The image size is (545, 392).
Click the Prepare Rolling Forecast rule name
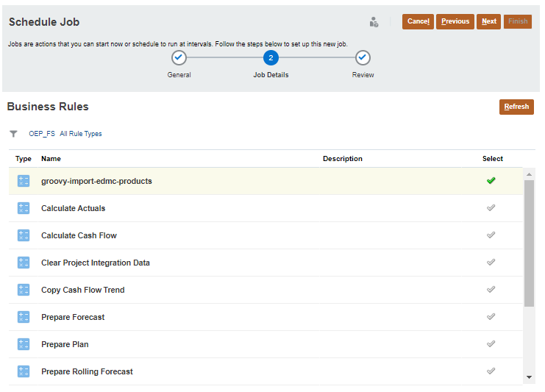coord(87,371)
